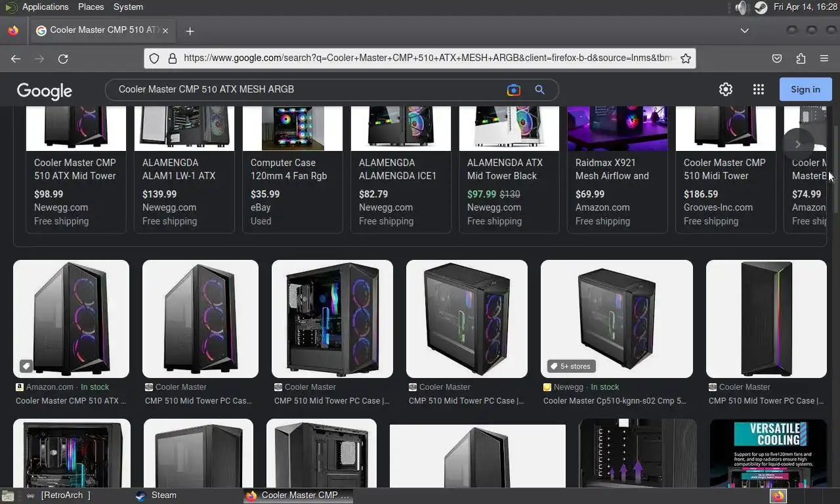The height and width of the screenshot is (504, 840).
Task: Open the Places menu
Action: coord(91,7)
